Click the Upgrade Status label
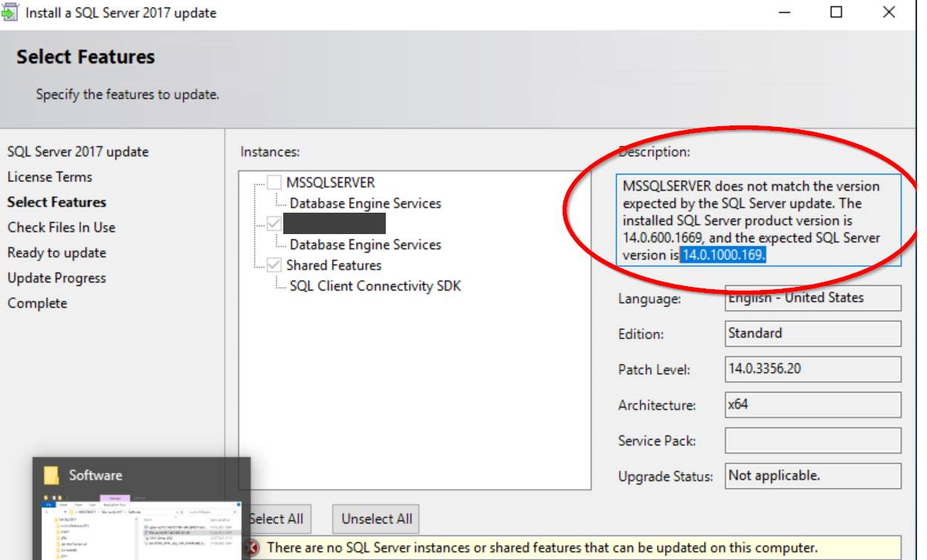 point(665,477)
